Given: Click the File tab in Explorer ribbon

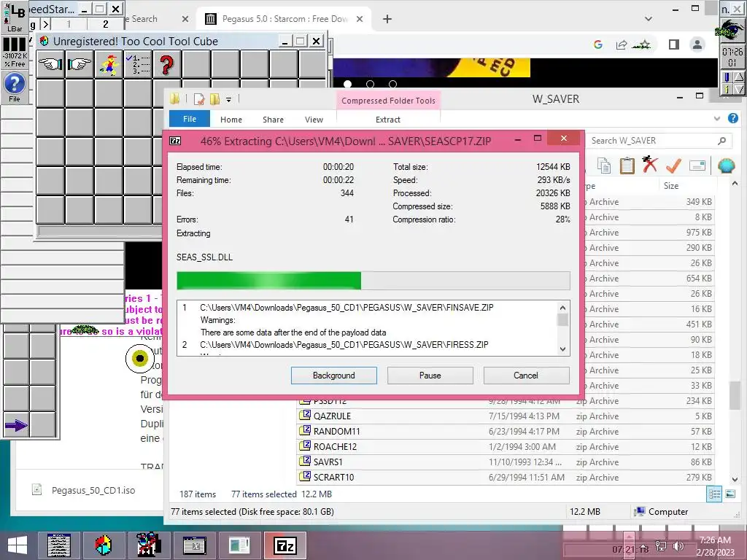Looking at the screenshot, I should click(x=190, y=119).
